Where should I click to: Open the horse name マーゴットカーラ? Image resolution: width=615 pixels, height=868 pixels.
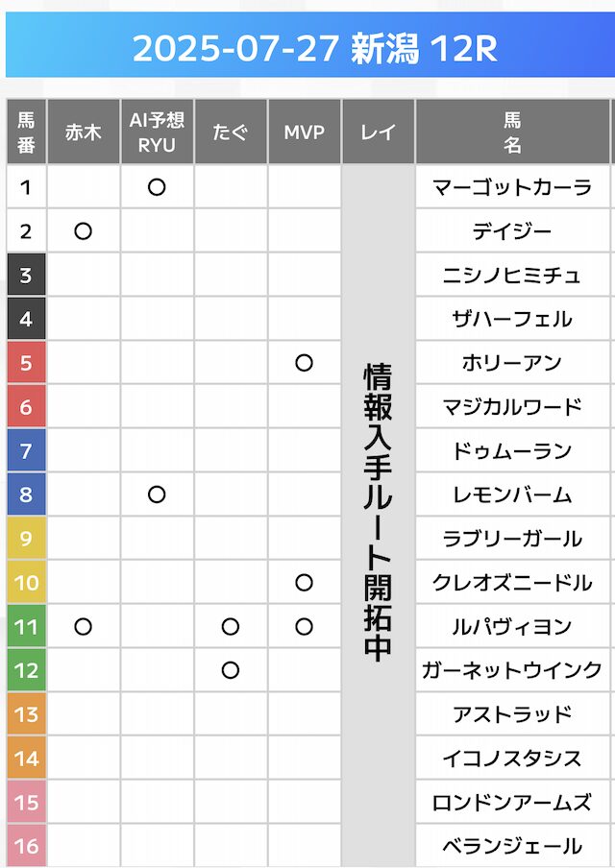click(x=512, y=187)
